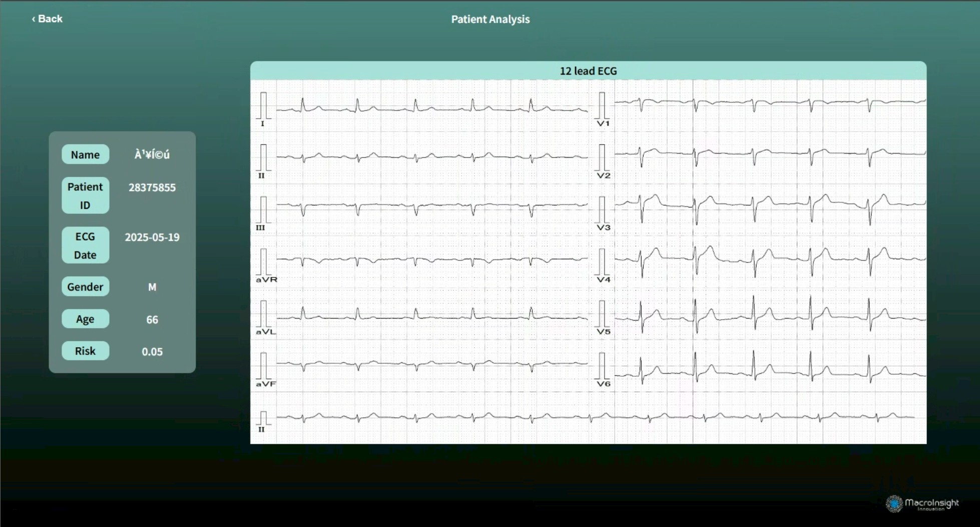Click the V3 lead label
The height and width of the screenshot is (527, 980).
[x=604, y=227]
